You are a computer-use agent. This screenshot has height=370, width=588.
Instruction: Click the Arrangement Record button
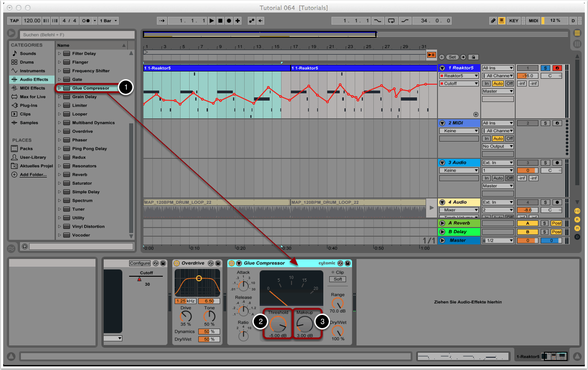tap(229, 20)
